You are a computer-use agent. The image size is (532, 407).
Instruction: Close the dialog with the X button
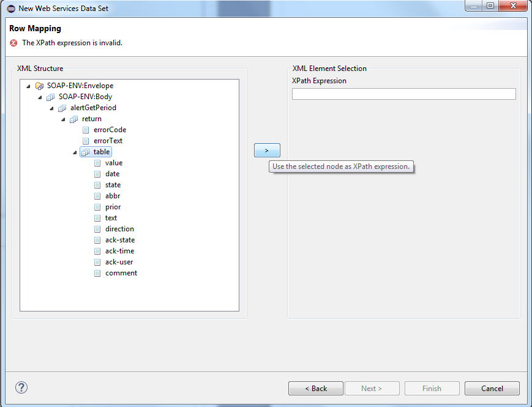point(513,6)
